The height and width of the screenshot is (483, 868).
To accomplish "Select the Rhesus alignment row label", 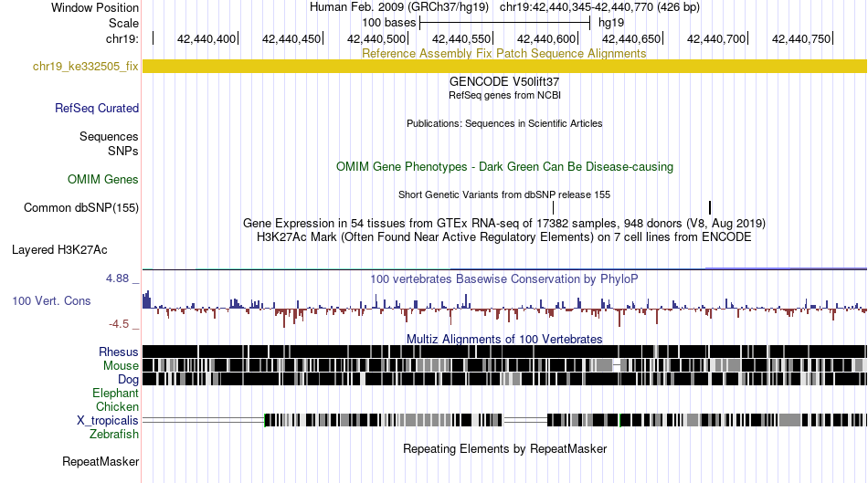I will point(119,352).
